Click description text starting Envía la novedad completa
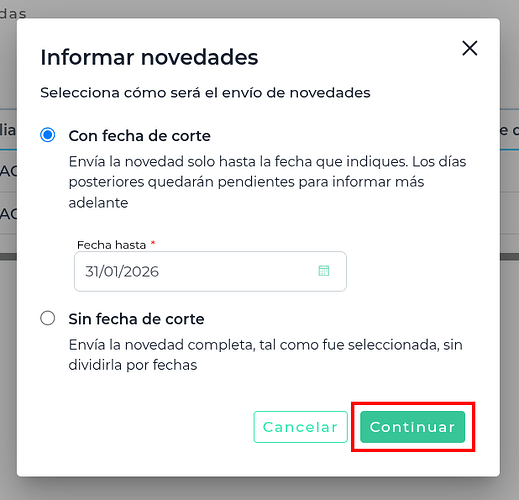 [x=265, y=355]
